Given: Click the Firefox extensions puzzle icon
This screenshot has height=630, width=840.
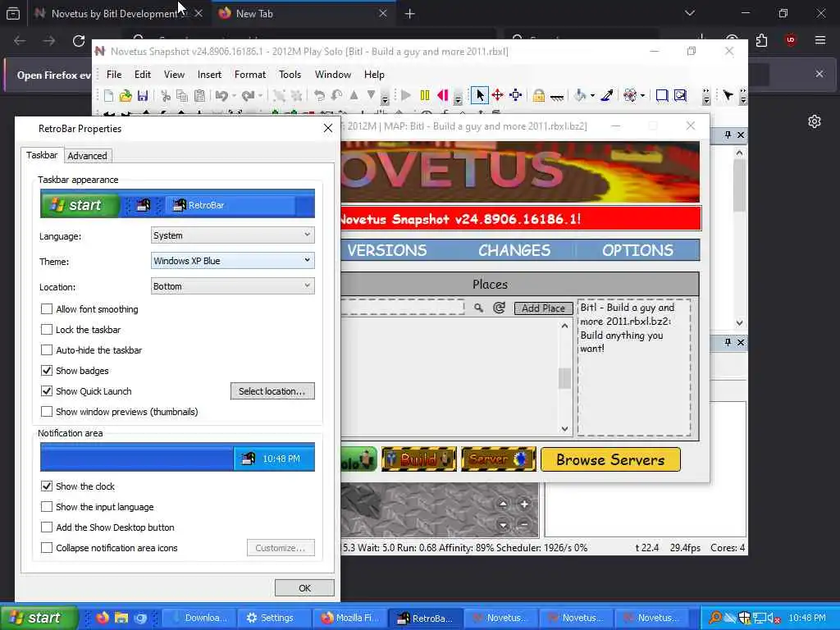Looking at the screenshot, I should pyautogui.click(x=761, y=41).
